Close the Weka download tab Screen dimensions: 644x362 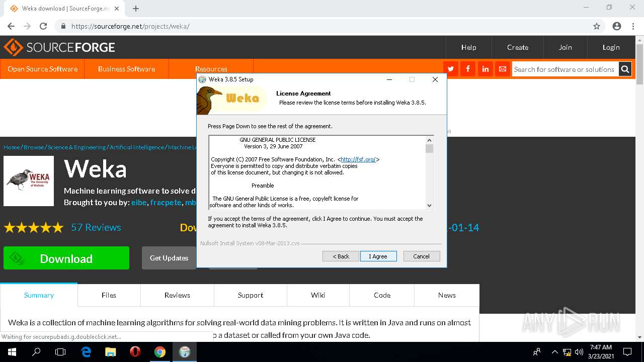click(x=117, y=9)
